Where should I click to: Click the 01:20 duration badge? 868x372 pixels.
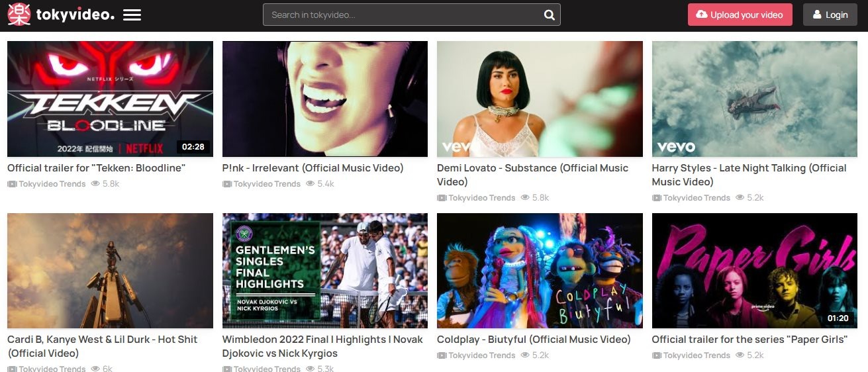[838, 318]
